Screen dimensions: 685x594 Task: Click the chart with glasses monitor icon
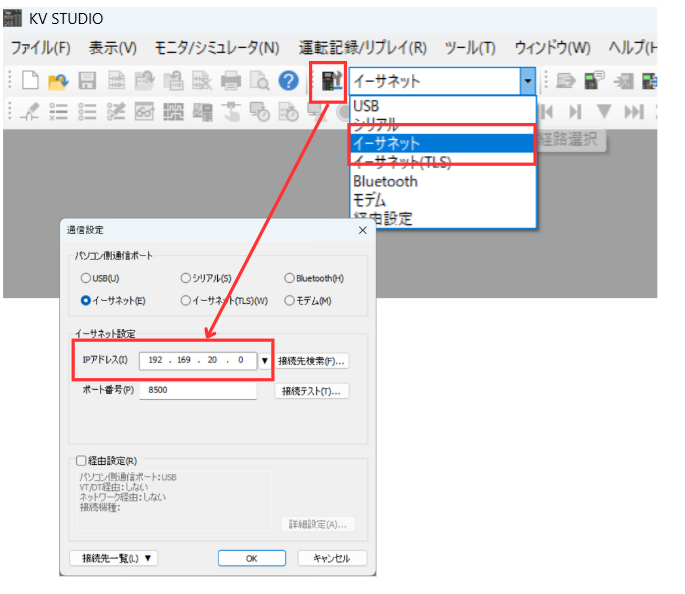click(x=145, y=112)
